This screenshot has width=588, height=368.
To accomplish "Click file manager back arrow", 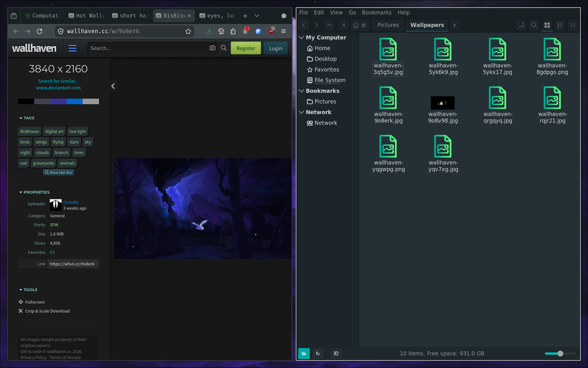I will coord(304,25).
